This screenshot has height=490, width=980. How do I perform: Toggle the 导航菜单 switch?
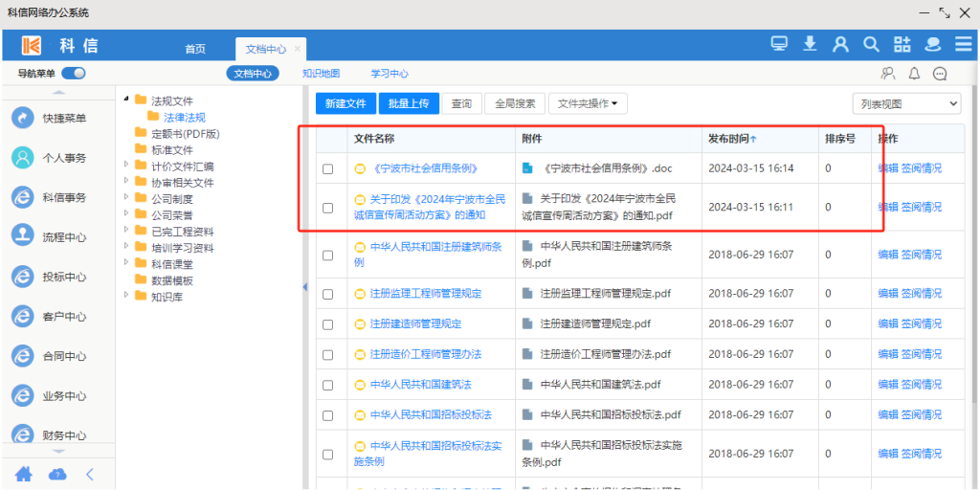74,74
